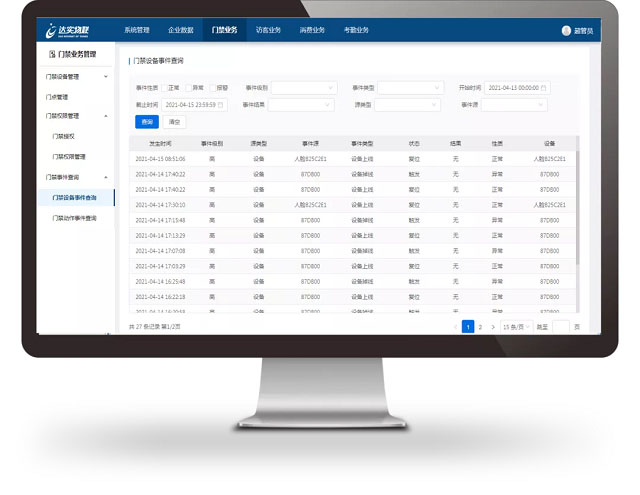Open the 事件级别 dropdown
This screenshot has width=640, height=495.
pos(303,88)
